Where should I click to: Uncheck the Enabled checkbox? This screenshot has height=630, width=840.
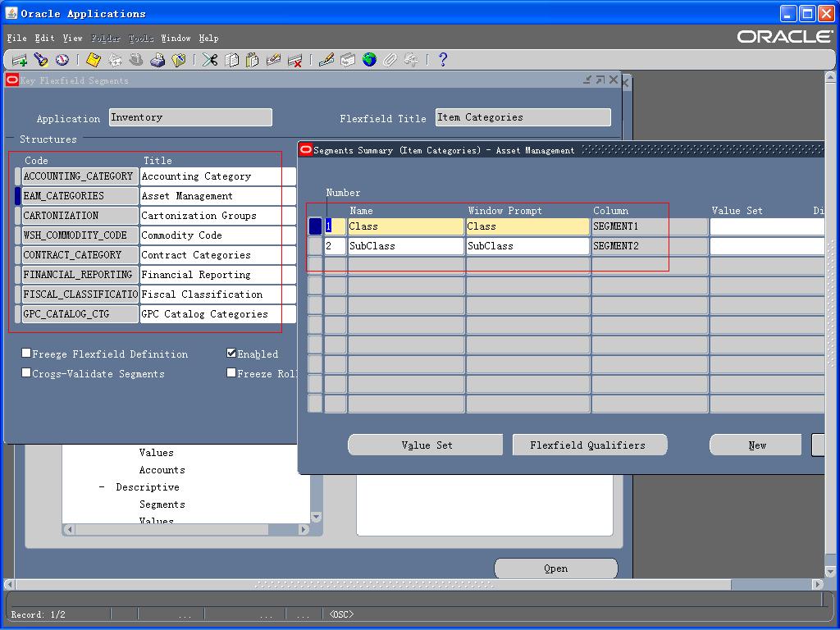tap(231, 353)
